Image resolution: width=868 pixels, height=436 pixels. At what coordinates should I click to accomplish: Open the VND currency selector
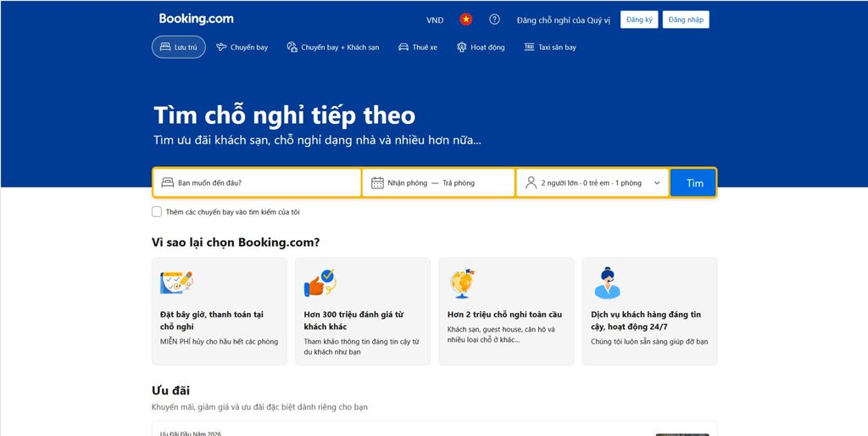(435, 20)
